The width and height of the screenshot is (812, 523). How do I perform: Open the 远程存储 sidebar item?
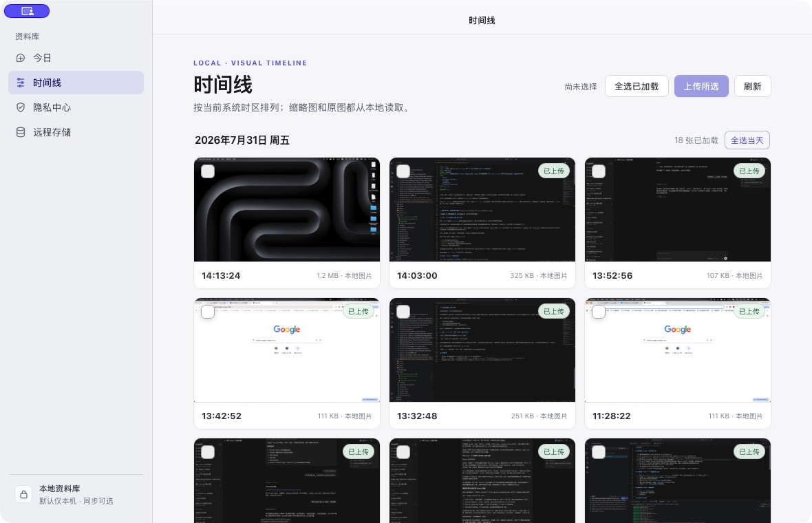[76, 132]
